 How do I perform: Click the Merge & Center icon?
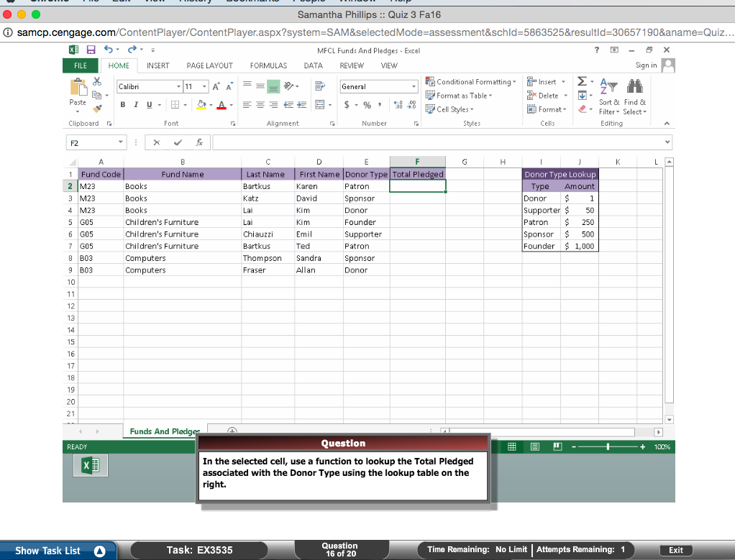point(321,105)
